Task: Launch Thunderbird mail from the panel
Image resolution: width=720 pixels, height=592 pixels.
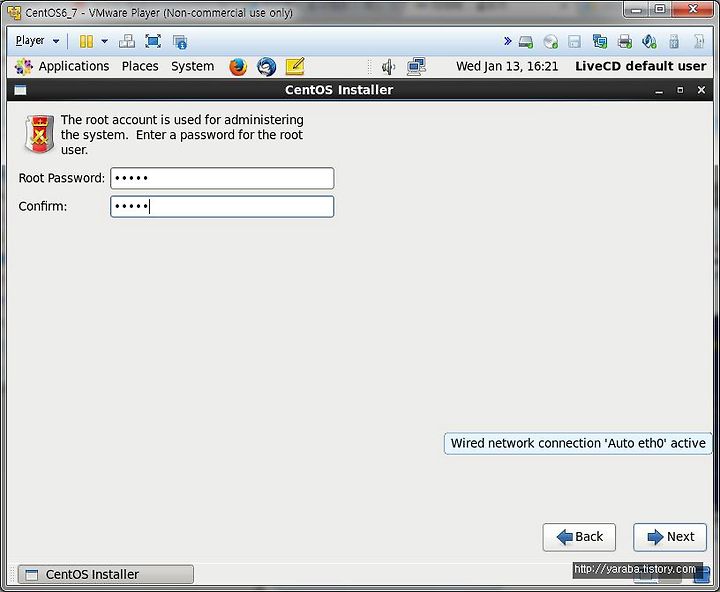Action: (x=266, y=67)
